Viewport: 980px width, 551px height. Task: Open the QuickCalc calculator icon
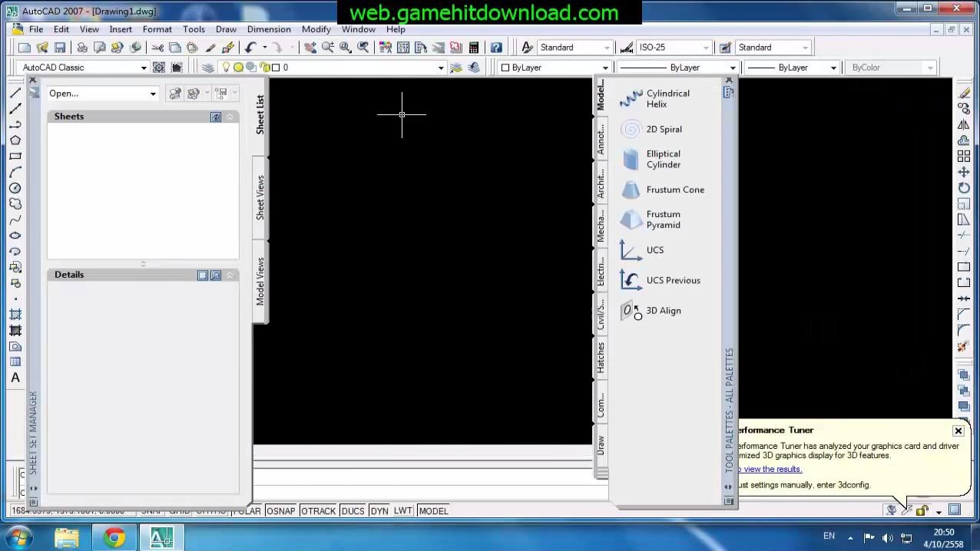[x=474, y=48]
